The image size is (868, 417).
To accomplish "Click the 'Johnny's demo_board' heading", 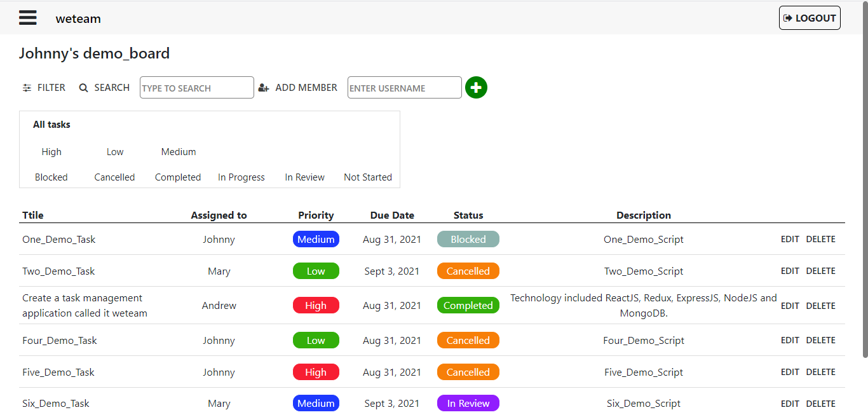I will [x=94, y=53].
